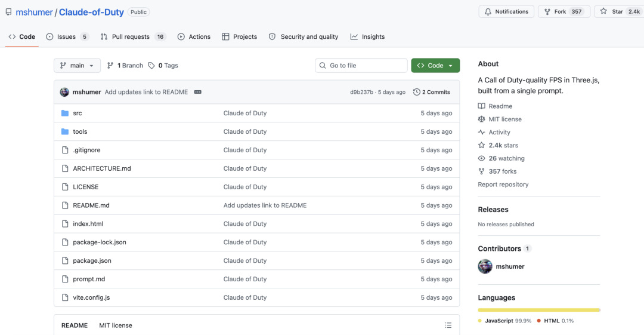Open the Issues tab

point(67,36)
